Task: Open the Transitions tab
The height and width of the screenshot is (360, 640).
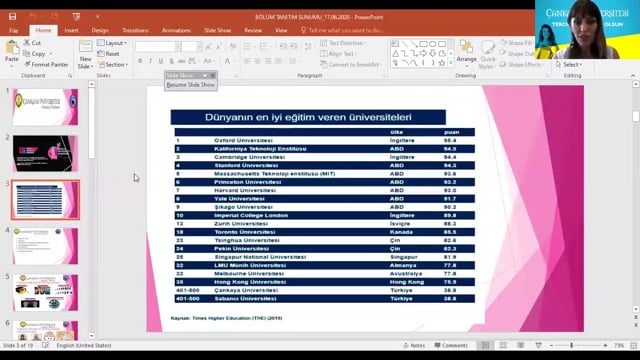Action: (135, 31)
